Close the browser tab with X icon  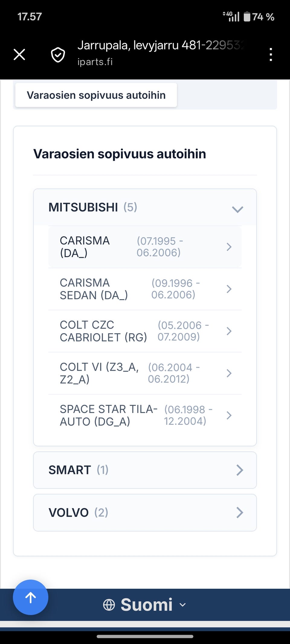click(19, 55)
